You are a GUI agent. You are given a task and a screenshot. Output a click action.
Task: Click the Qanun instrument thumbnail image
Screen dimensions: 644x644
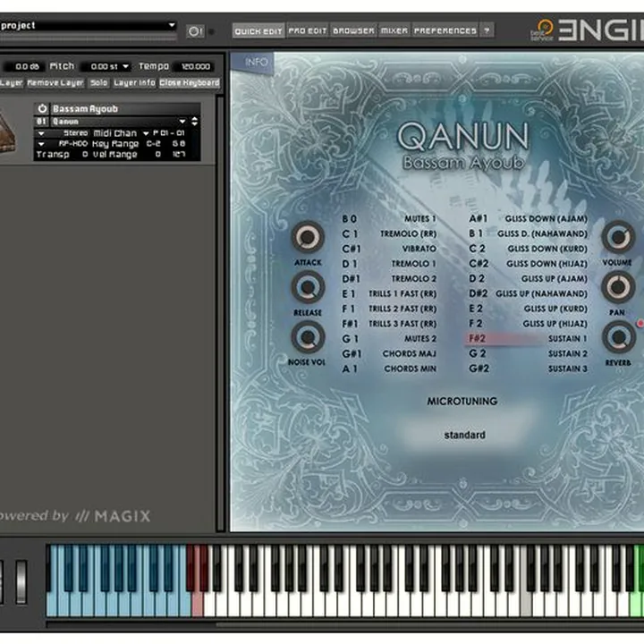coord(7,133)
